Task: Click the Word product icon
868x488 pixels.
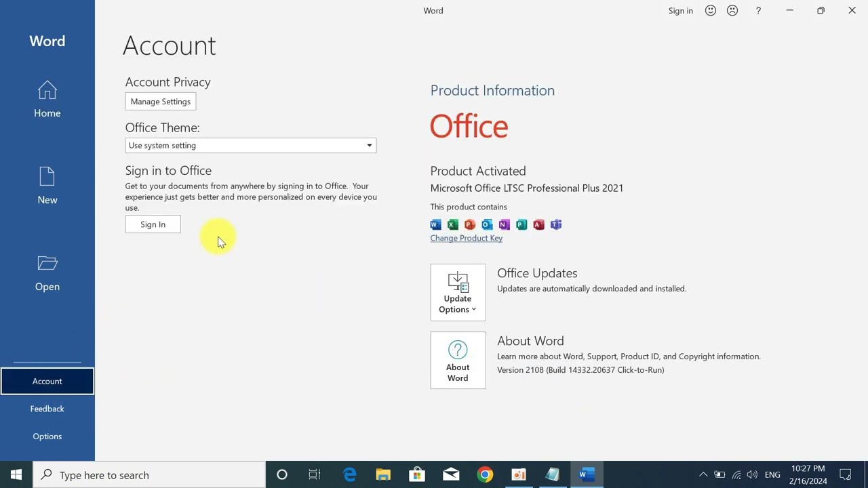Action: 435,224
